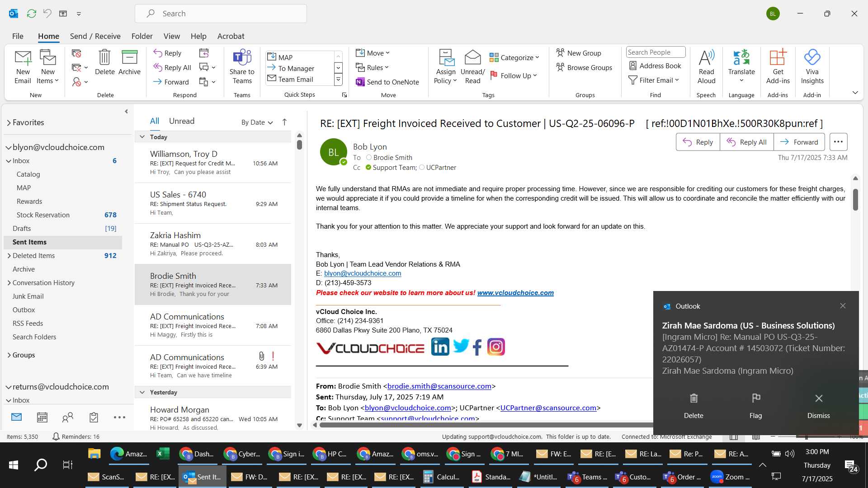Image resolution: width=868 pixels, height=488 pixels.
Task: Collapse the Today message group
Action: click(x=142, y=137)
